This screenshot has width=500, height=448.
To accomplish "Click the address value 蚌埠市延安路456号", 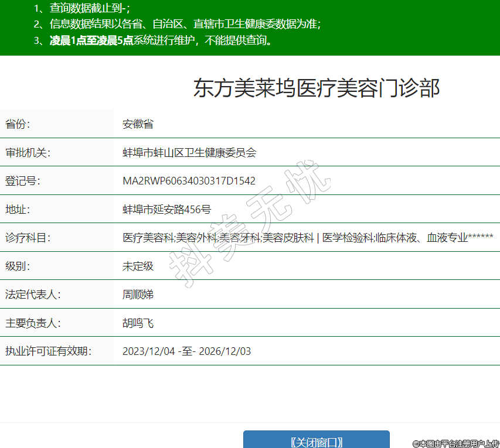I will (x=166, y=209).
